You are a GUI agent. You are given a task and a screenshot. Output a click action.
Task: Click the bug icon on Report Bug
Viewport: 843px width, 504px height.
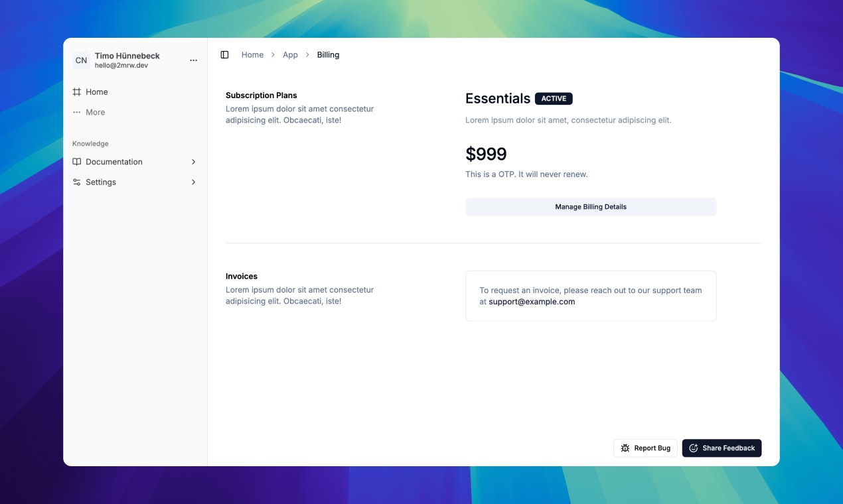click(625, 448)
